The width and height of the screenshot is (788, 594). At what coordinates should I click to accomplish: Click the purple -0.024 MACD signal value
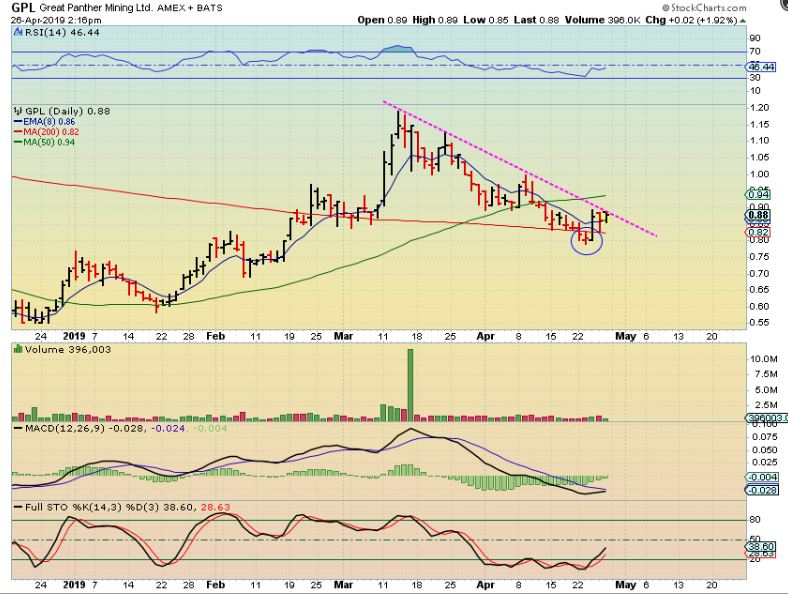pyautogui.click(x=168, y=428)
